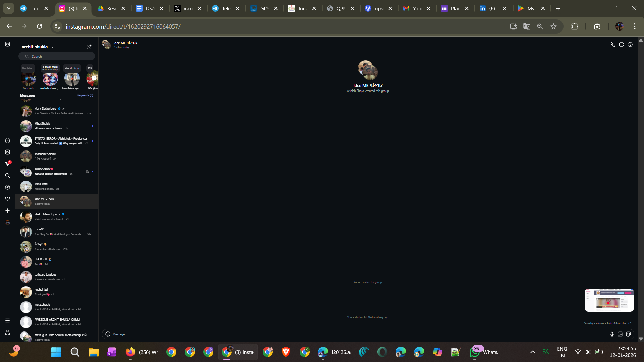Start a video call in the group
Viewport: 644px width, 362px height.
coord(622,44)
